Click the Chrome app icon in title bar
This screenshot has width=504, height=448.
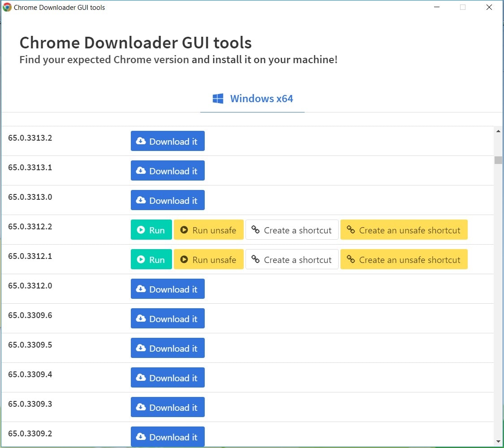[7, 7]
